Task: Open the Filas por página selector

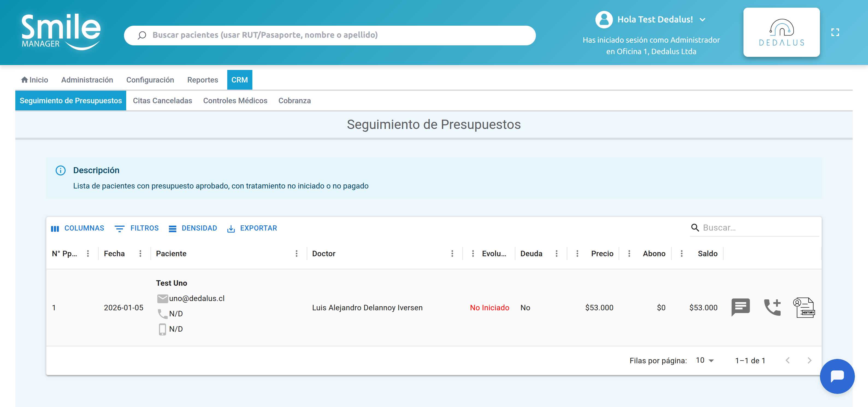Action: coord(704,360)
